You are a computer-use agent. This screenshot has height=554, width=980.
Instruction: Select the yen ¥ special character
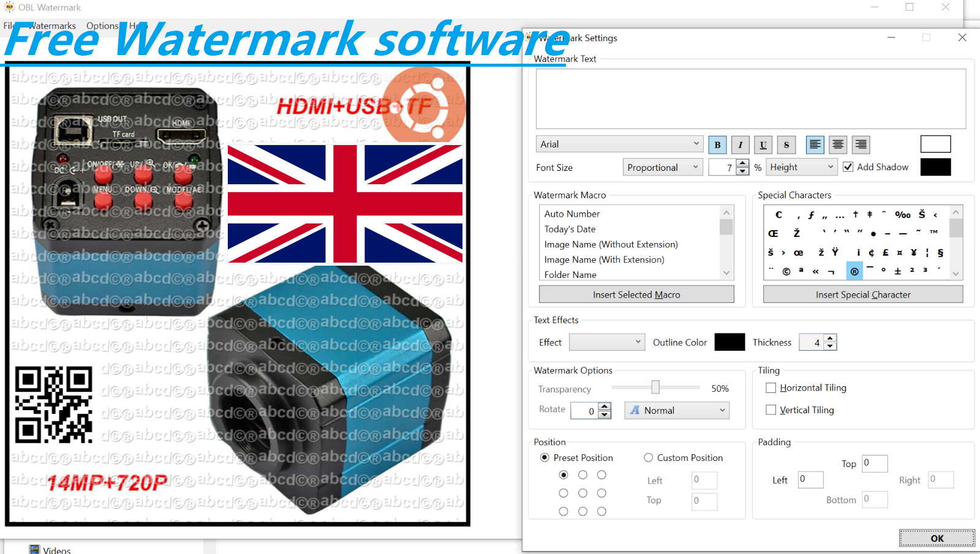coord(914,252)
